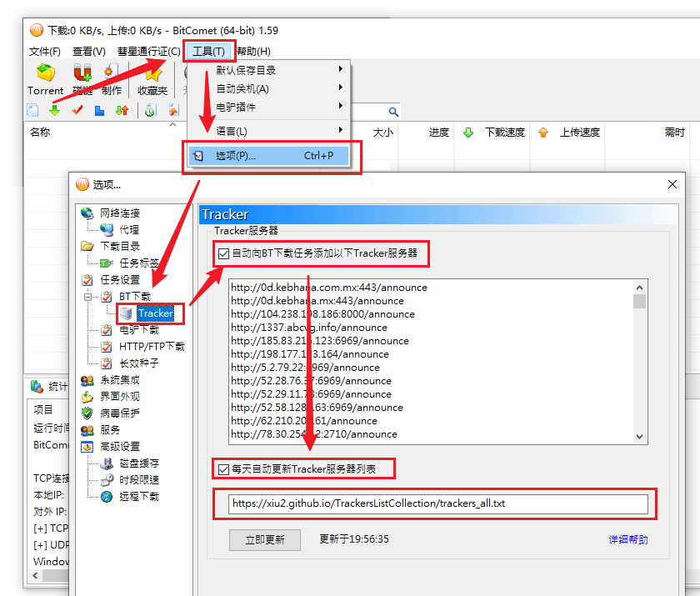Click the green down-arrow start download icon
Screen dimensions: 700x596
pyautogui.click(x=55, y=110)
